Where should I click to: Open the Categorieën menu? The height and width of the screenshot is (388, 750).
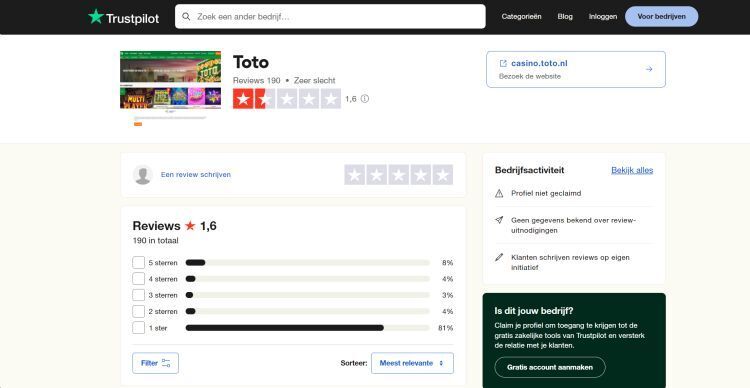coord(521,16)
